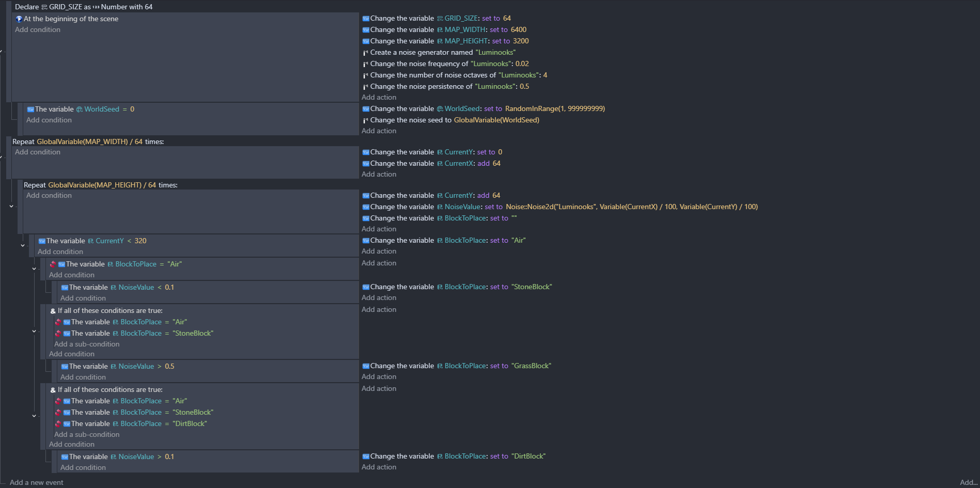Click the number type icon in the Declare GRID_SIZE line
980x488 pixels.
coord(96,7)
